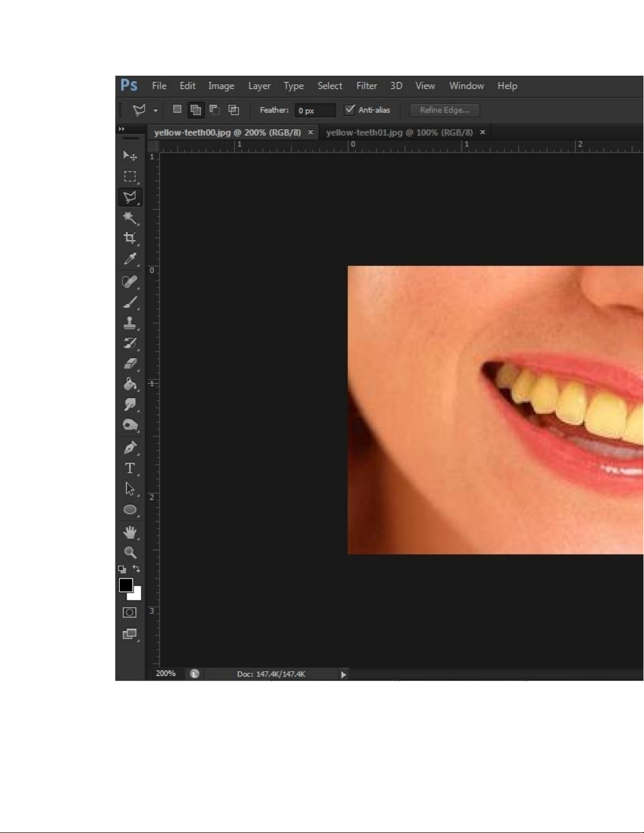Expand the toolbar double-arrow collapse control
644x833 pixels.
[x=121, y=129]
